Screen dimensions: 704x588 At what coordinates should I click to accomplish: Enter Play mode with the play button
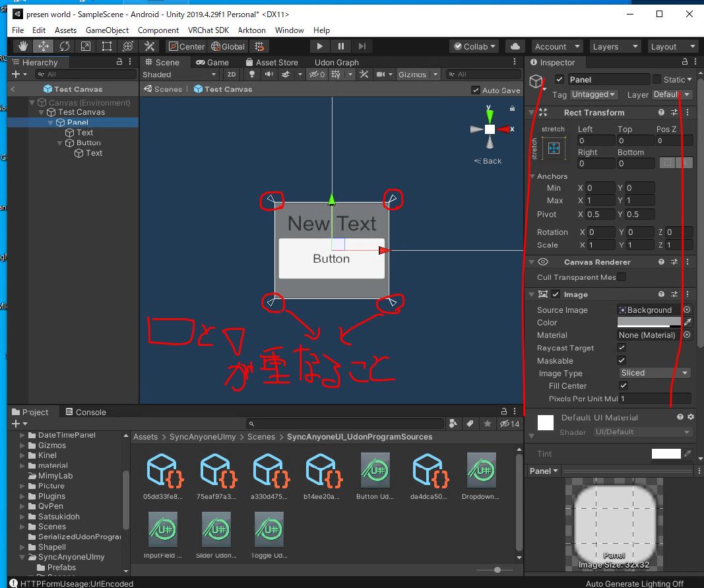[319, 46]
